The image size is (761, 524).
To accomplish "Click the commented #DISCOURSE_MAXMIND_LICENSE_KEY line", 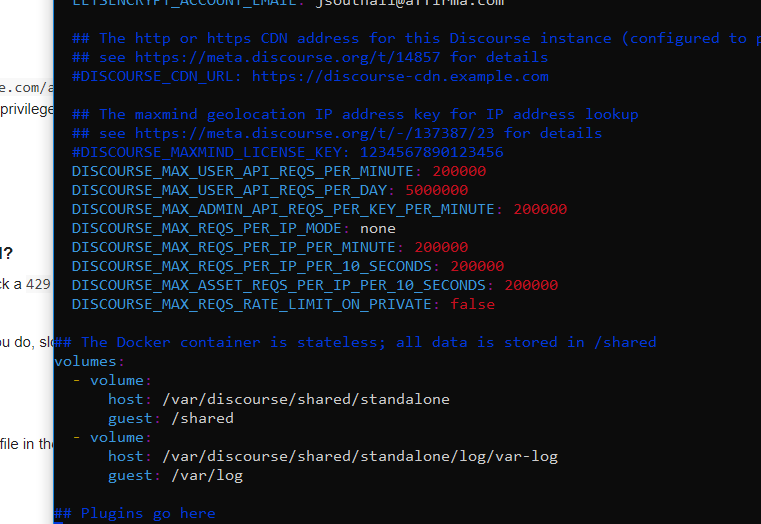I will pos(288,152).
